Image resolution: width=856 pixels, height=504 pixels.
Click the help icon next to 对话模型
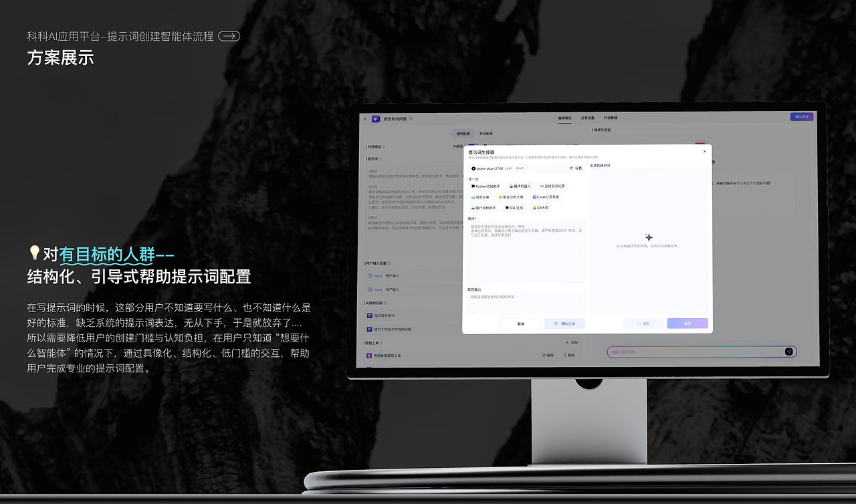pyautogui.click(x=385, y=146)
